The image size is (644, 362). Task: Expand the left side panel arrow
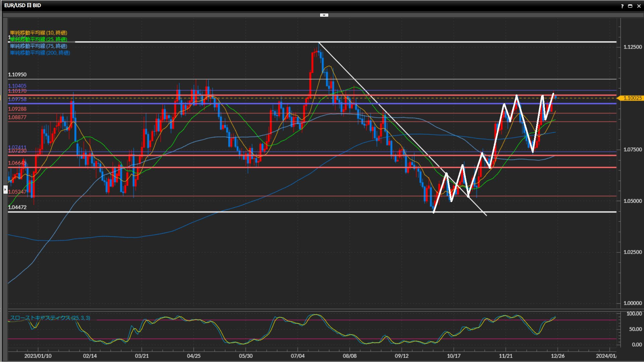(5, 190)
